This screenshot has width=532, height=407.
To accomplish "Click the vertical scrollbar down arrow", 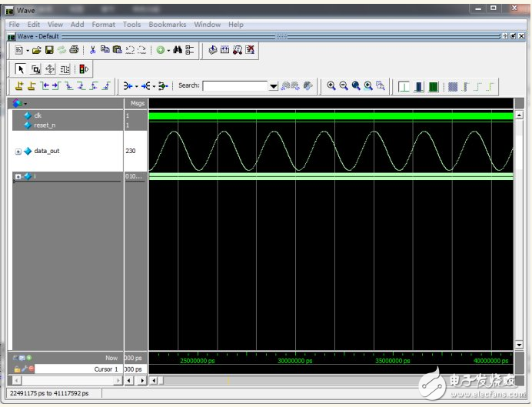I will pyautogui.click(x=518, y=345).
